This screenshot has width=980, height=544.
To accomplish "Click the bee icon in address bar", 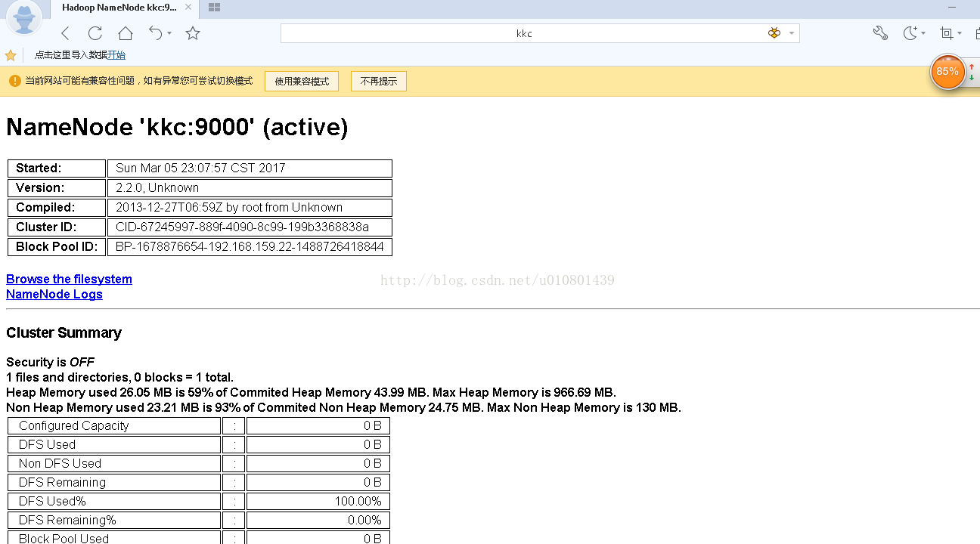I will [x=774, y=33].
